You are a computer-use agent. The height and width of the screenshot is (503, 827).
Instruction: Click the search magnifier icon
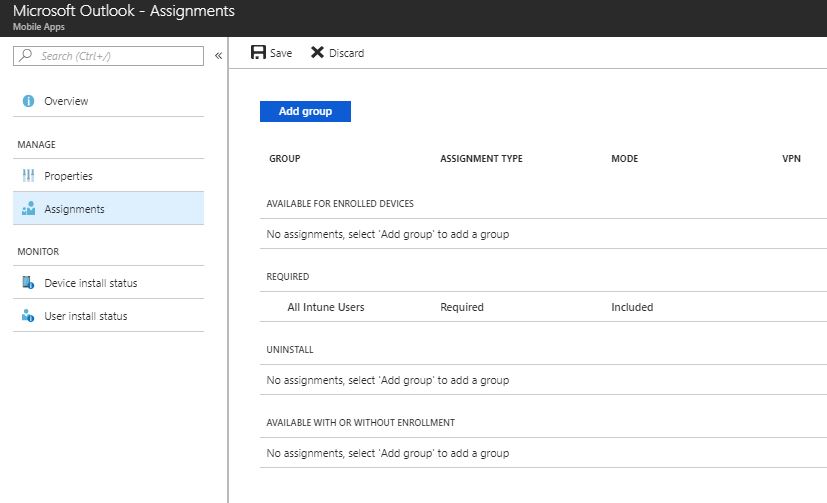(x=25, y=55)
